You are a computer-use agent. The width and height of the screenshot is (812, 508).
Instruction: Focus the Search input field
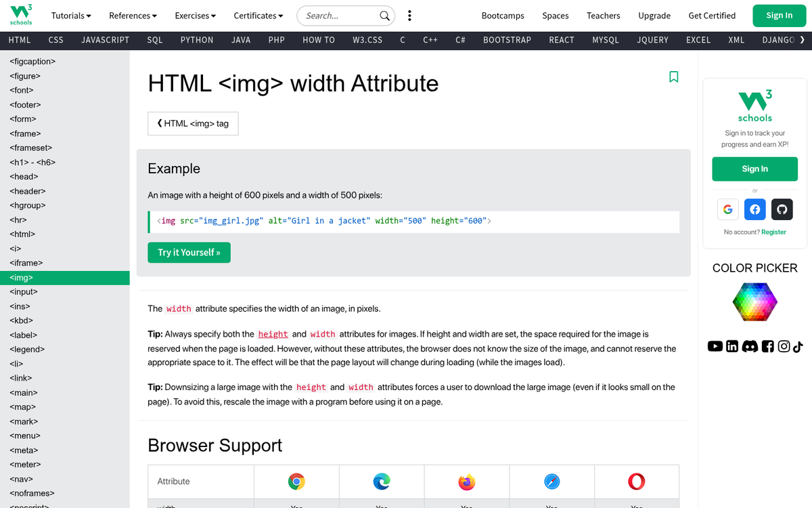[338, 16]
